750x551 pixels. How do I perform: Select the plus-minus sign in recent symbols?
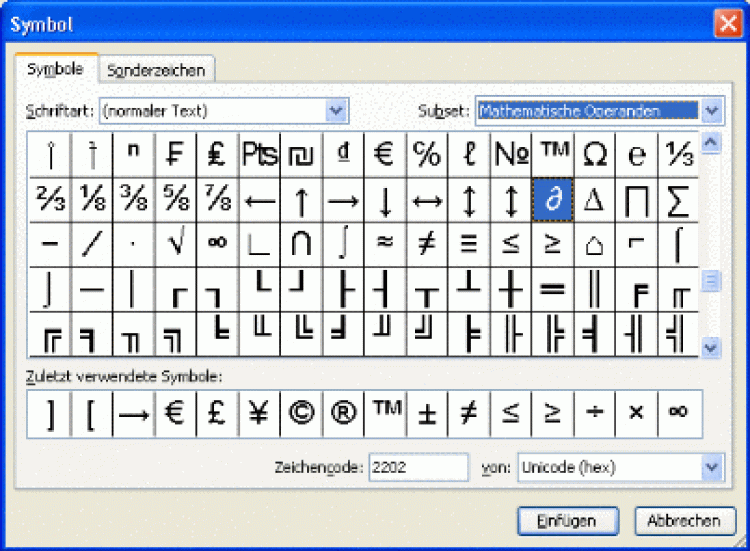click(x=426, y=413)
